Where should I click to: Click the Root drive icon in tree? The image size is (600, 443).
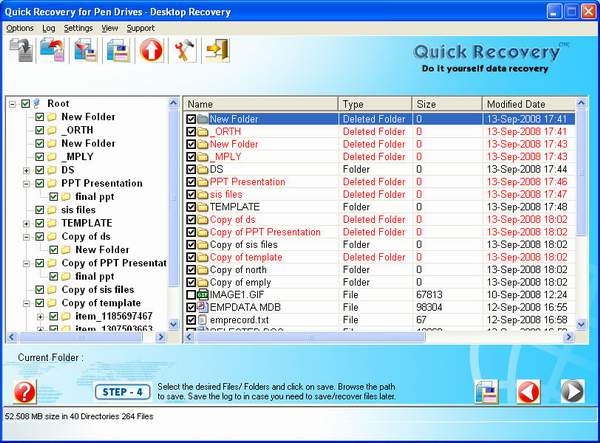[x=37, y=103]
